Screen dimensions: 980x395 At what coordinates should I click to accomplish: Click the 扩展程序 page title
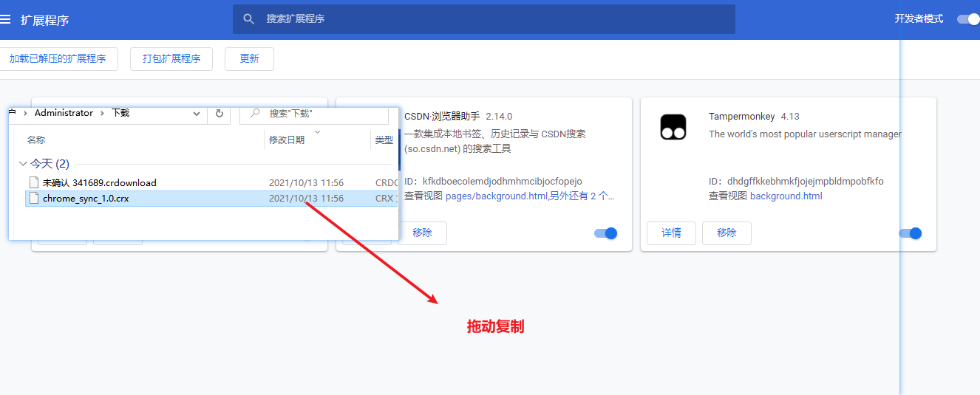tap(45, 20)
